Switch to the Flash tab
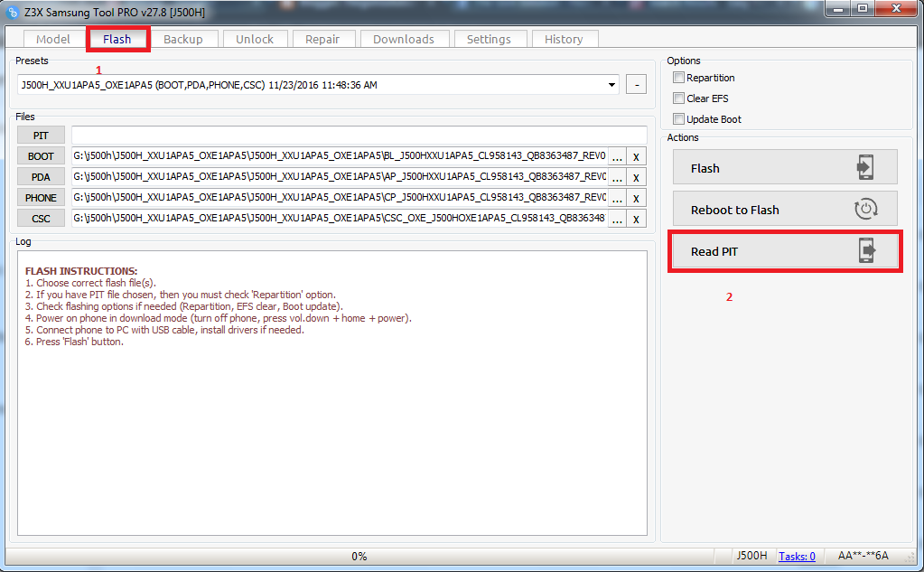 117,39
